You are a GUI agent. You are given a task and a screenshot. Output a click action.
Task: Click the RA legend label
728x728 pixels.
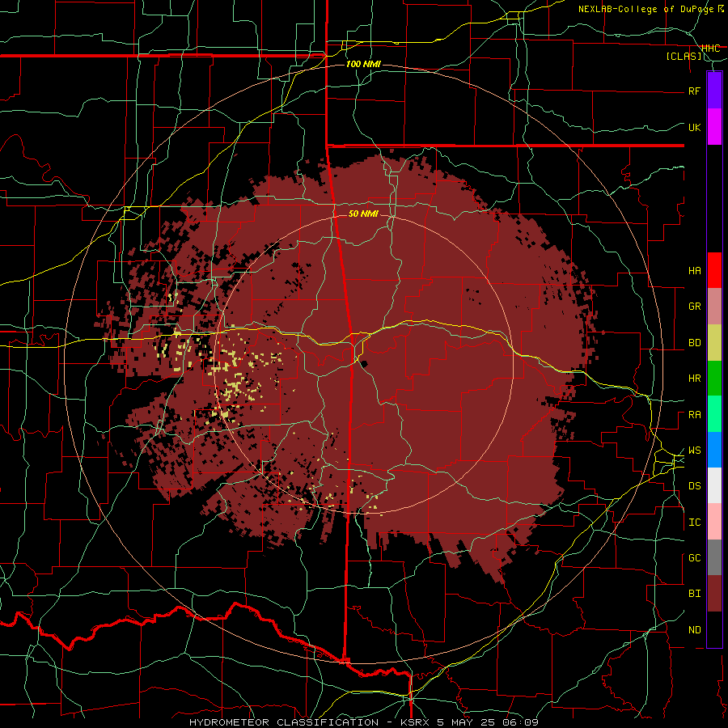[x=695, y=415]
